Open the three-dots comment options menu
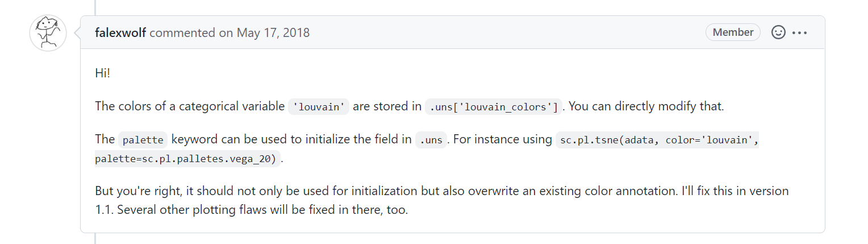 point(799,33)
